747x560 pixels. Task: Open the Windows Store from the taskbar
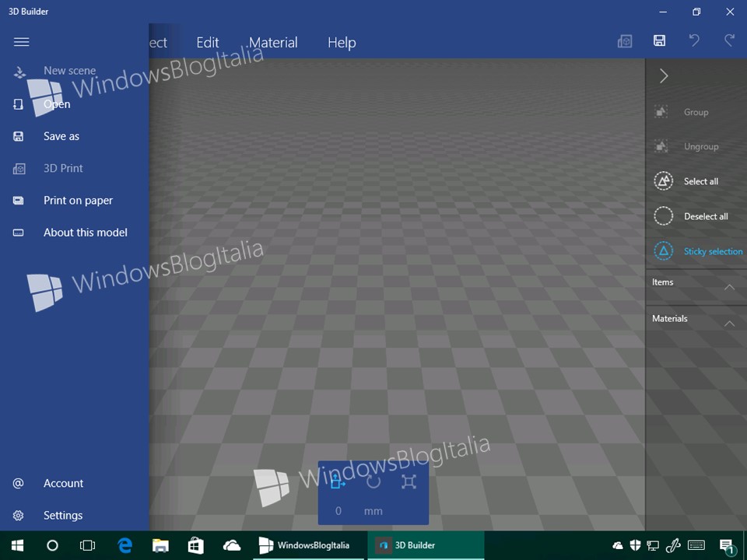click(196, 546)
